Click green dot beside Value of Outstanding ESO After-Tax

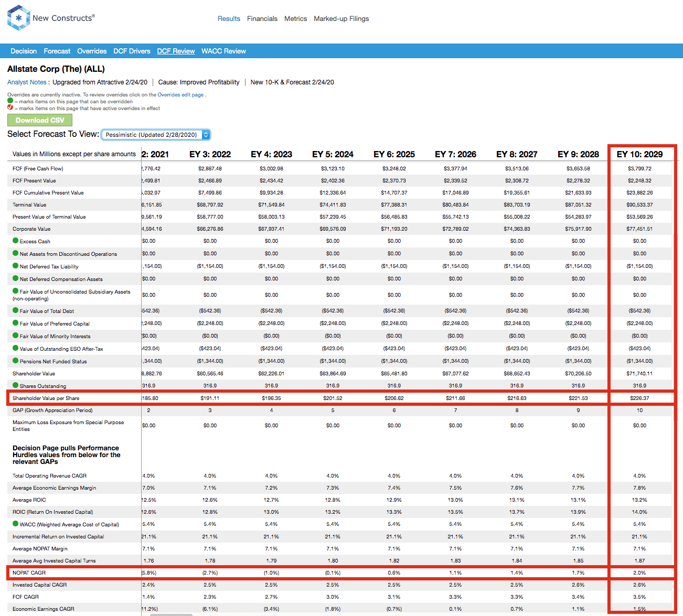click(x=16, y=348)
